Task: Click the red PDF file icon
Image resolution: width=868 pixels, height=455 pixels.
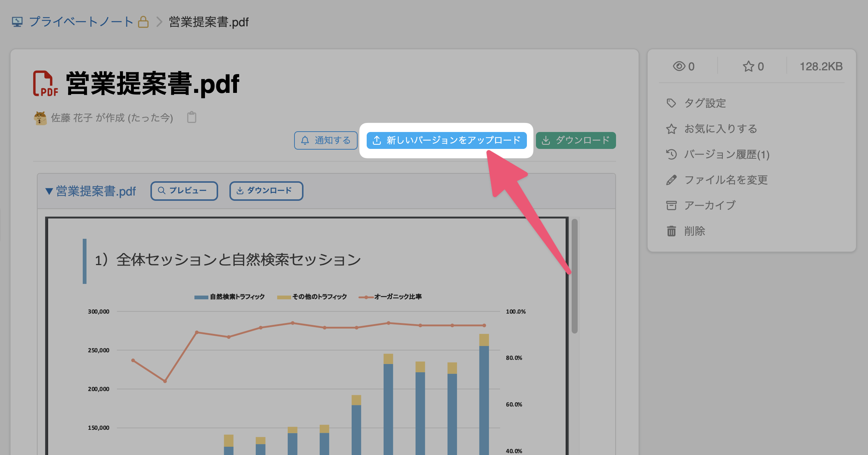Action: click(x=45, y=83)
